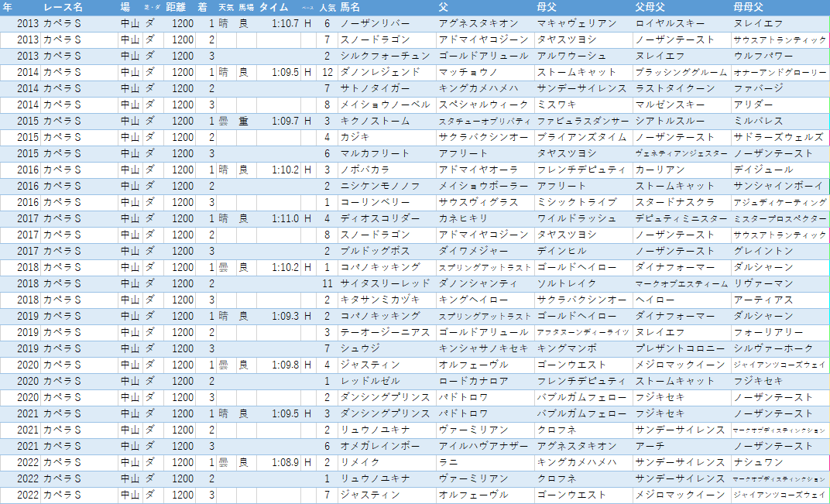Screen dimensions: 830x504
Task: Click horse name テーオージーニアス
Action: (385, 332)
